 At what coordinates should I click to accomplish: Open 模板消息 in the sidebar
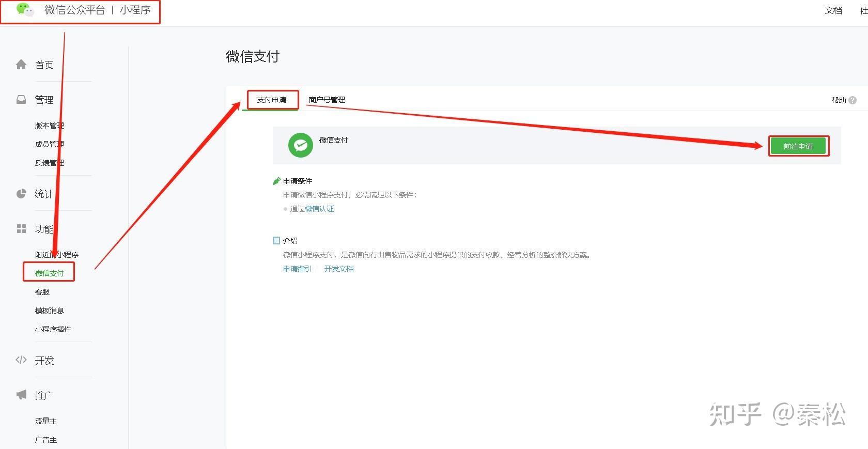point(50,311)
